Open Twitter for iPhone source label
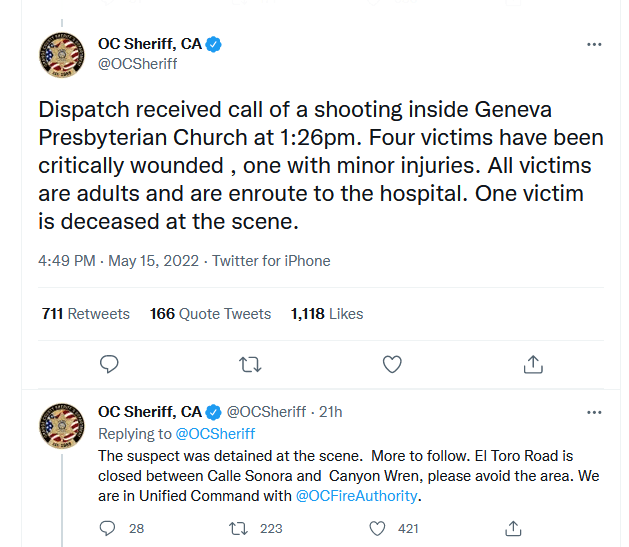 271,261
